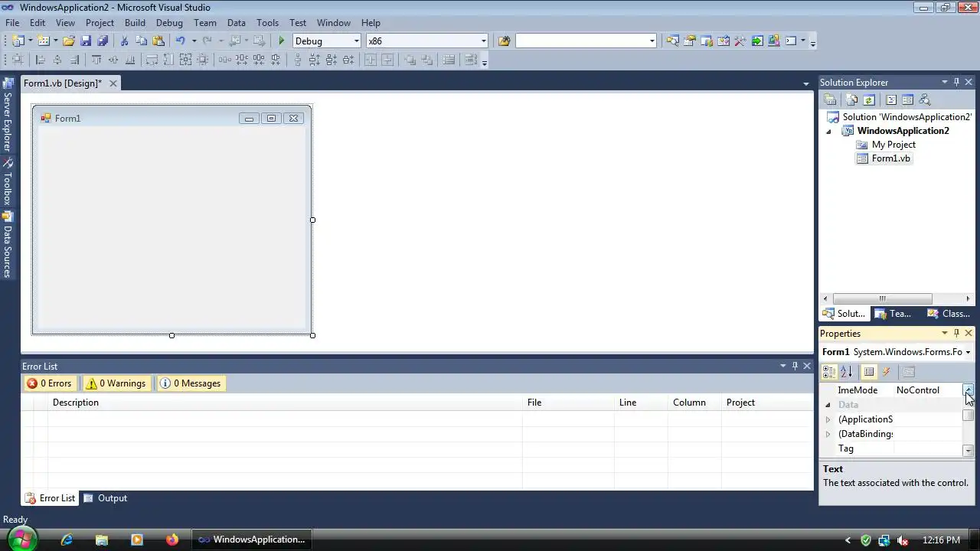This screenshot has width=980, height=551.
Task: Show Properties list via the Properties button
Action: click(x=869, y=372)
